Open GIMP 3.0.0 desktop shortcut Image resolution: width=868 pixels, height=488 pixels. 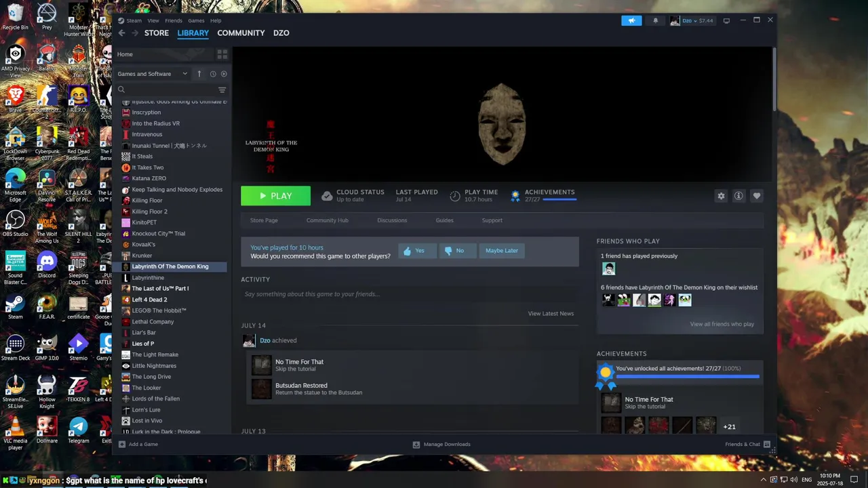pos(47,347)
